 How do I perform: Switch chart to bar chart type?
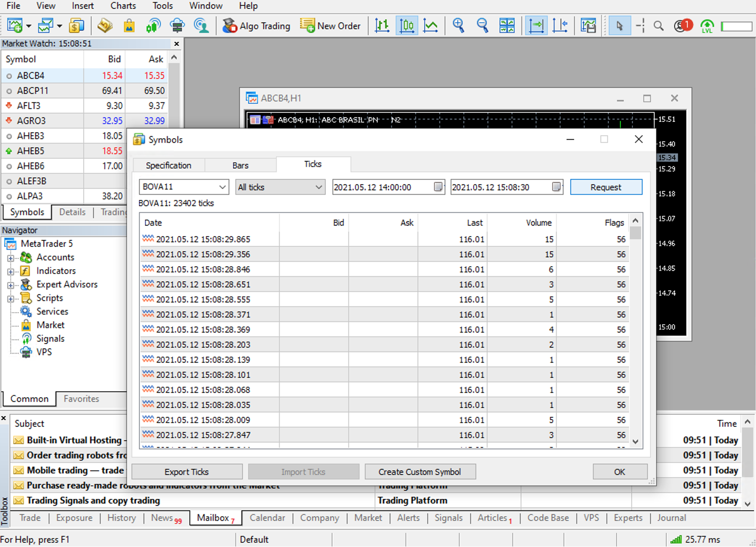(x=382, y=26)
